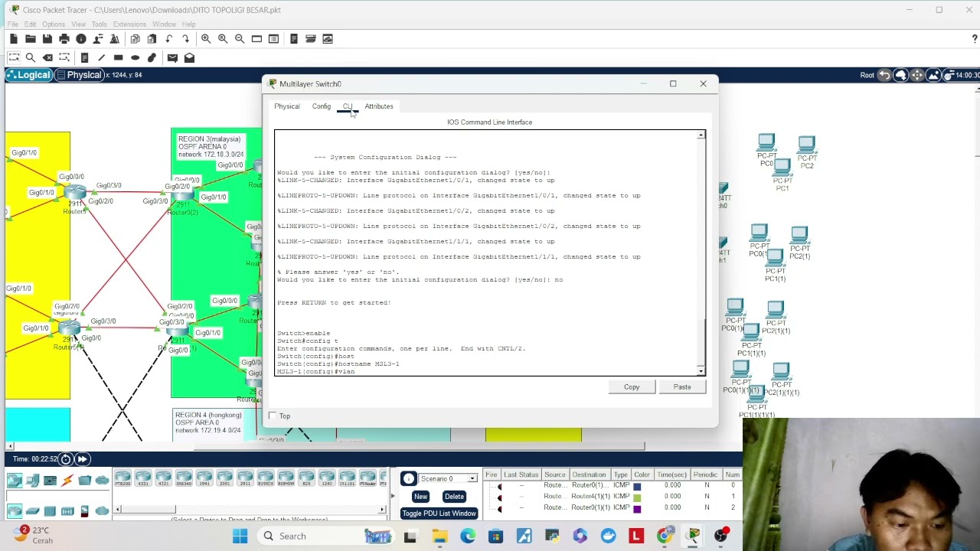Click the CLI vertical scrollbar thumb

click(701, 343)
